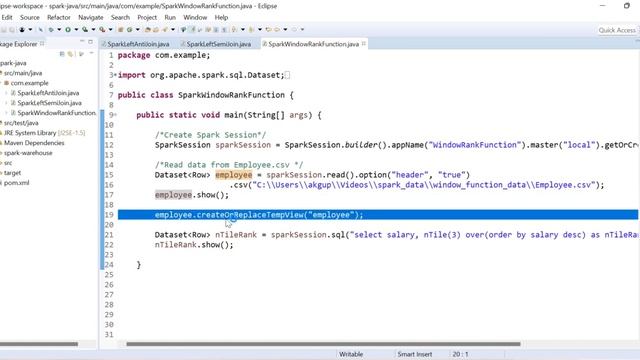Select src/test/java in Package Explorer

pos(21,123)
